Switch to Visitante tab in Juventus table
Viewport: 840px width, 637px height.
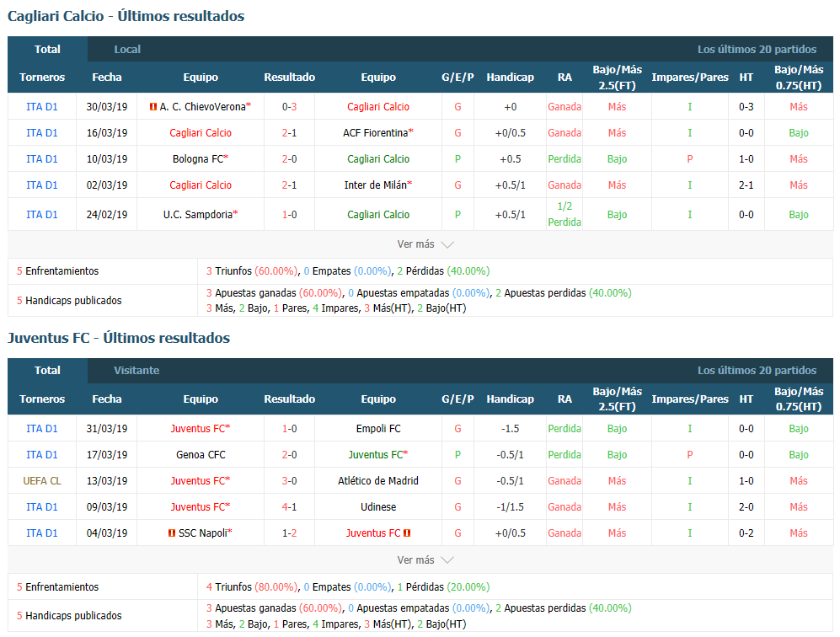point(136,371)
